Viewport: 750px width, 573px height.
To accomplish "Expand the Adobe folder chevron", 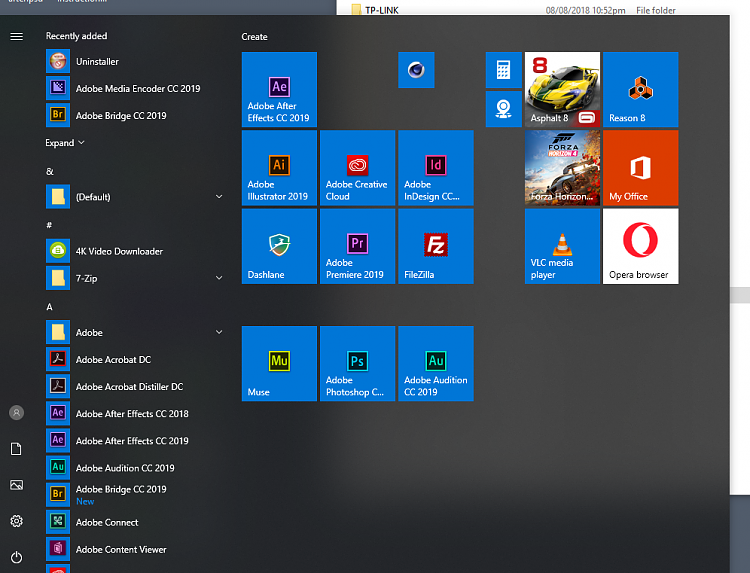I will [x=219, y=332].
